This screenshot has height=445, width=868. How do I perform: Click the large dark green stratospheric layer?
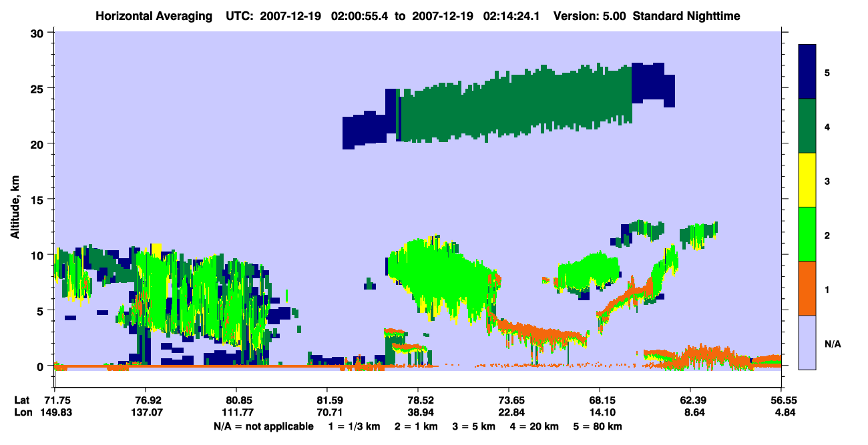point(515,103)
